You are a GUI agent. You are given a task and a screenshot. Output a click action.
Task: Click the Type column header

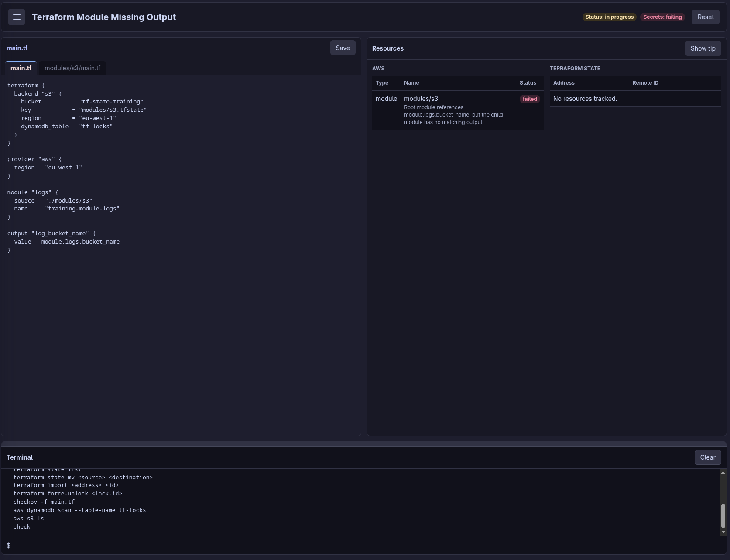tap(382, 83)
